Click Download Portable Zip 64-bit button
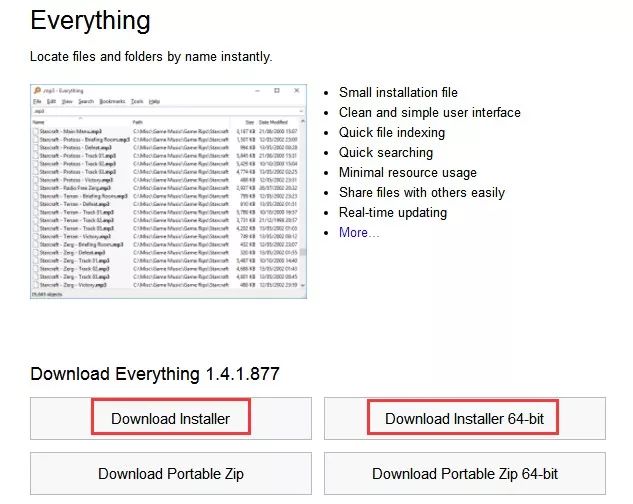Image resolution: width=633 pixels, height=504 pixels. tap(465, 473)
